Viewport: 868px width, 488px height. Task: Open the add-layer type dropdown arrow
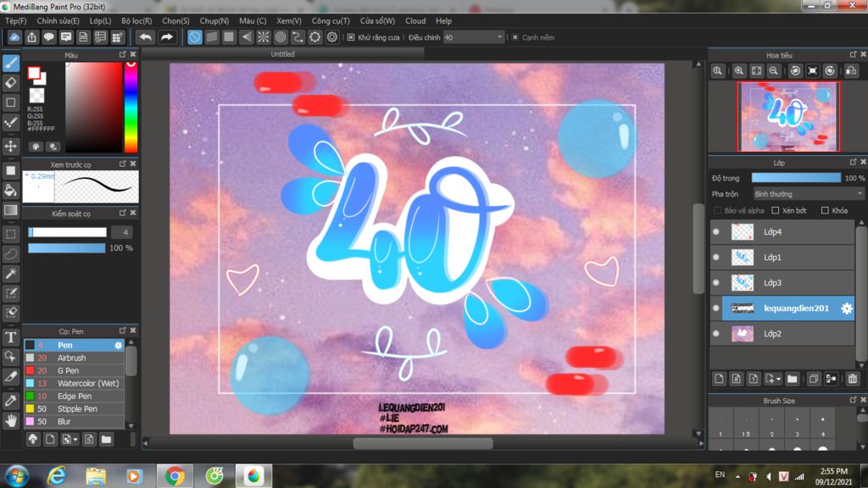click(x=778, y=379)
